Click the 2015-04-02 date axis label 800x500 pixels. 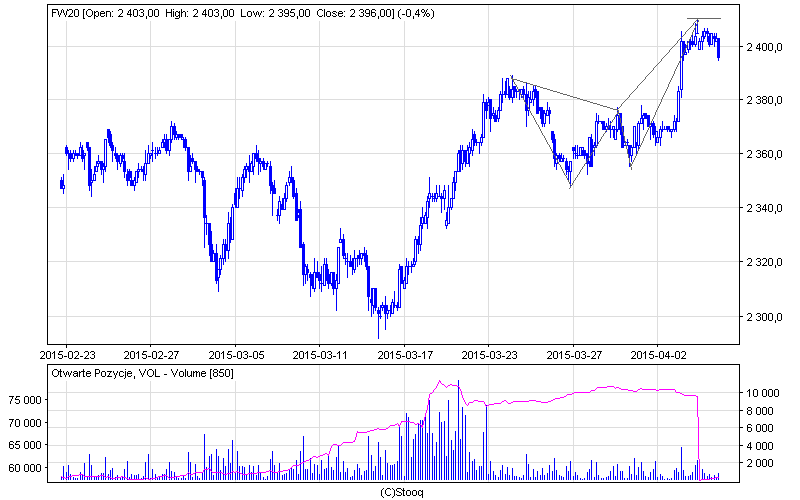658,355
